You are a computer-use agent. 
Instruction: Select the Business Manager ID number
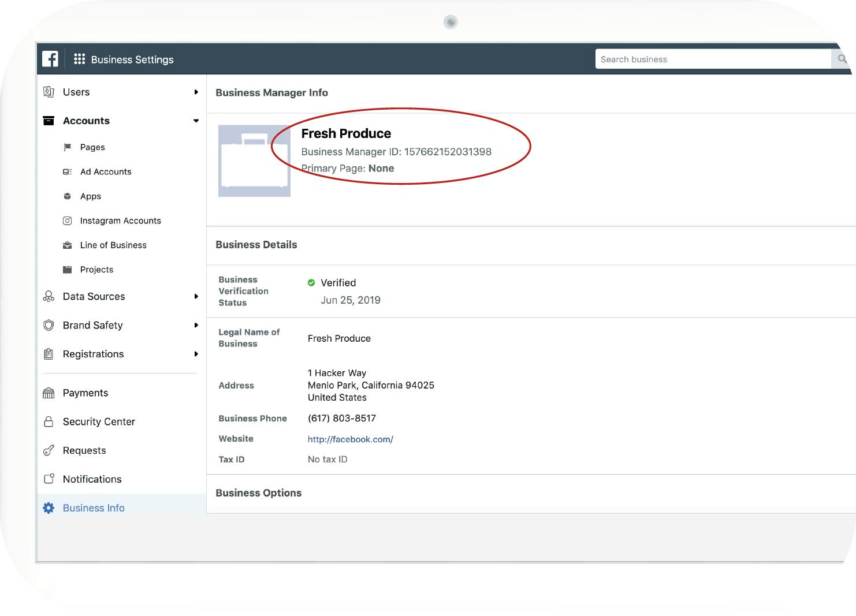(x=448, y=152)
